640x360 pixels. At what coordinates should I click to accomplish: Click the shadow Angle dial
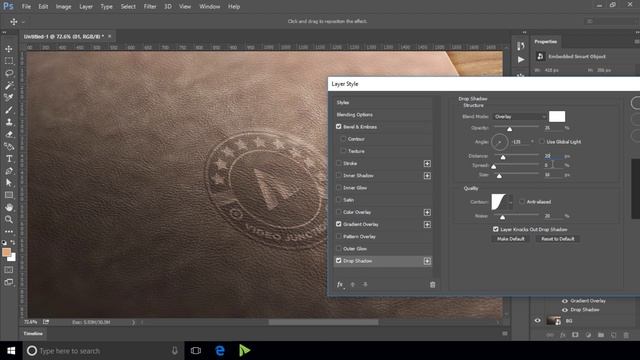click(x=500, y=142)
